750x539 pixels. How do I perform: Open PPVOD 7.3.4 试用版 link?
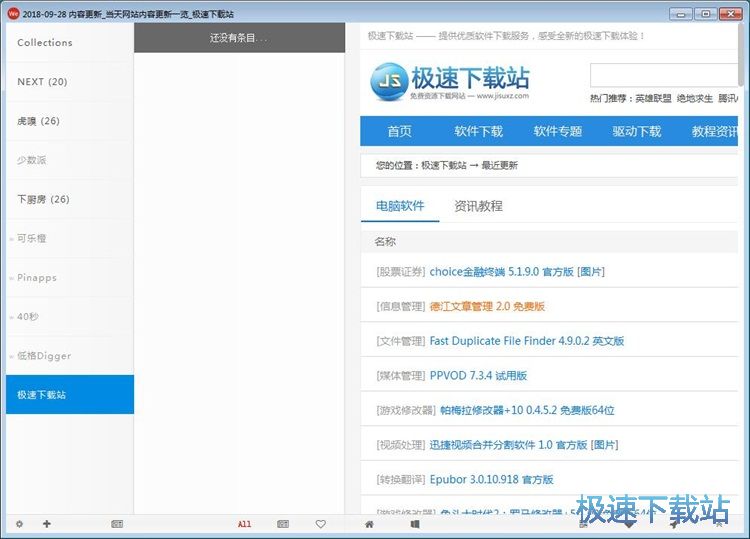(478, 375)
